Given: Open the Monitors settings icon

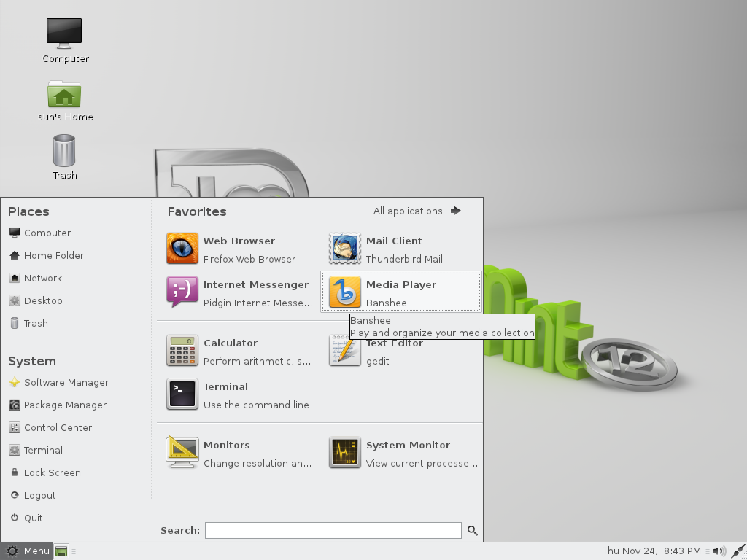Looking at the screenshot, I should [182, 452].
